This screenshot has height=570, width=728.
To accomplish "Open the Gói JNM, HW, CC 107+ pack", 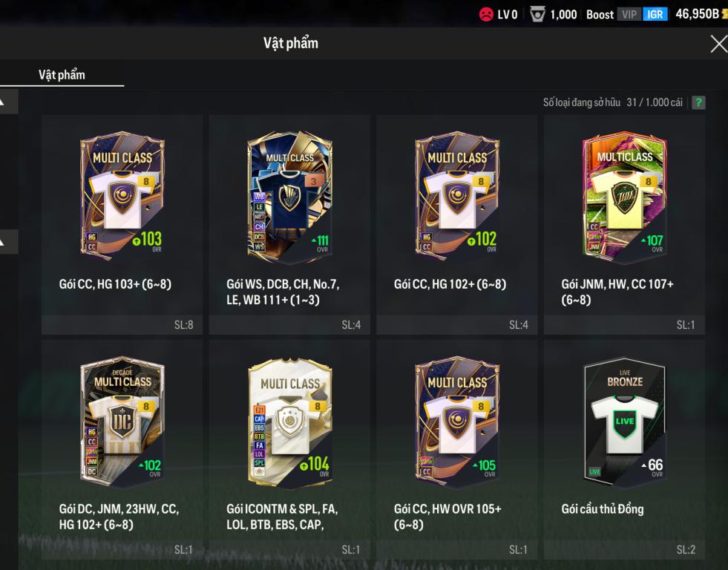I will tap(624, 225).
